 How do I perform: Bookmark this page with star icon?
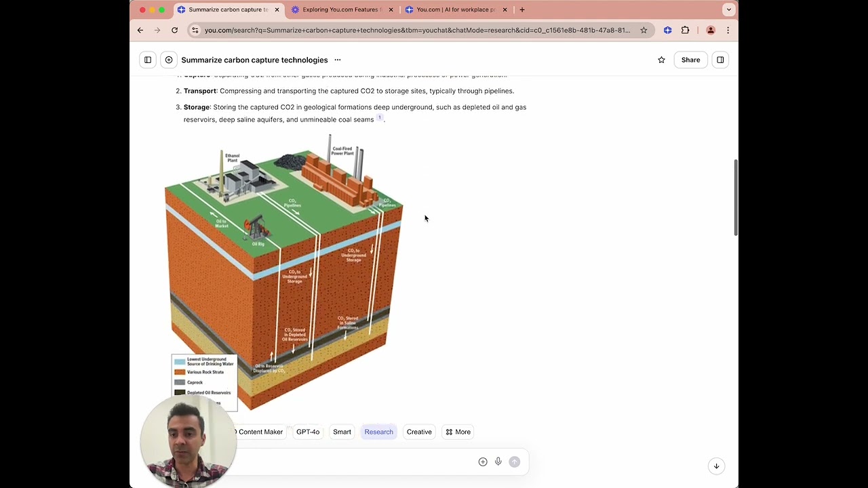(644, 30)
